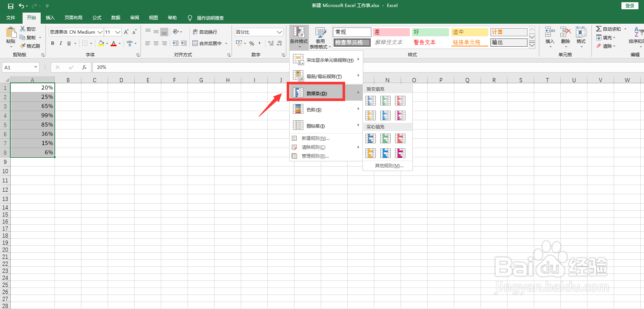Image resolution: width=644 pixels, height=309 pixels.
Task: Select the column D header
Action: pyautogui.click(x=121, y=80)
